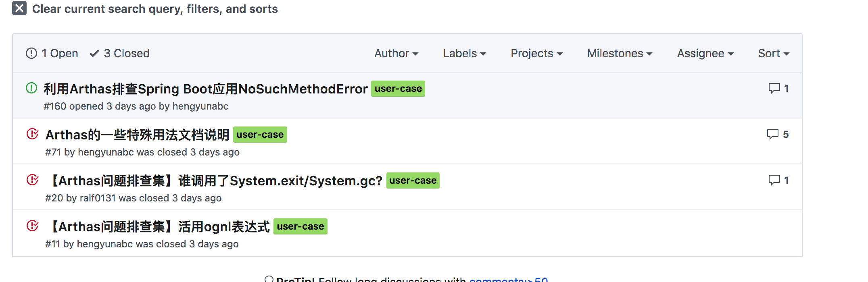Open the Milestones filter dropdown
The width and height of the screenshot is (868, 282).
[620, 53]
